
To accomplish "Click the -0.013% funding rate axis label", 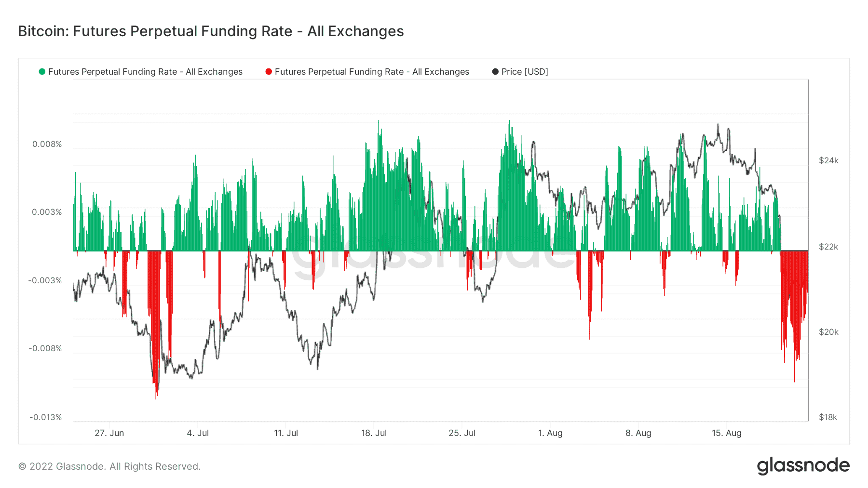I will [46, 417].
